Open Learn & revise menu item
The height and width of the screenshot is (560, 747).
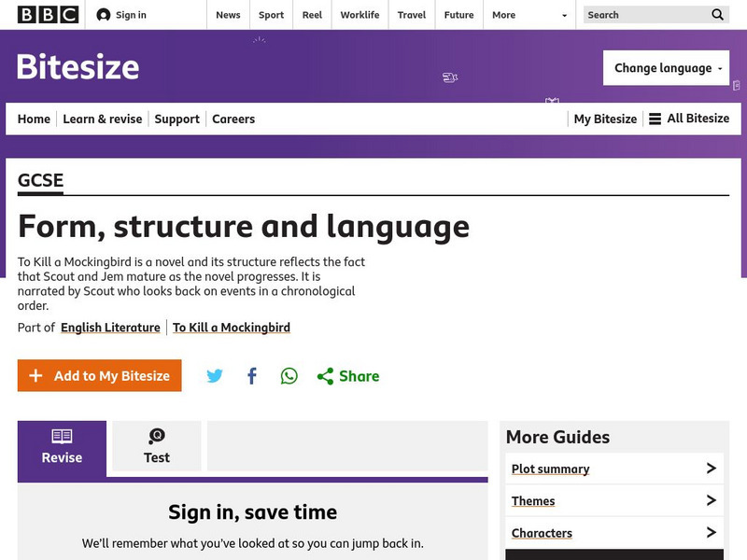[x=103, y=119]
